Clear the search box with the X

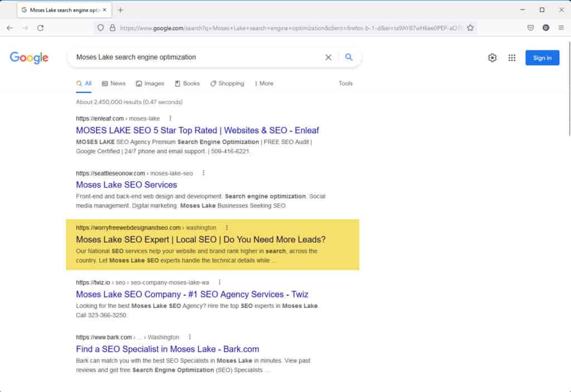pos(328,57)
